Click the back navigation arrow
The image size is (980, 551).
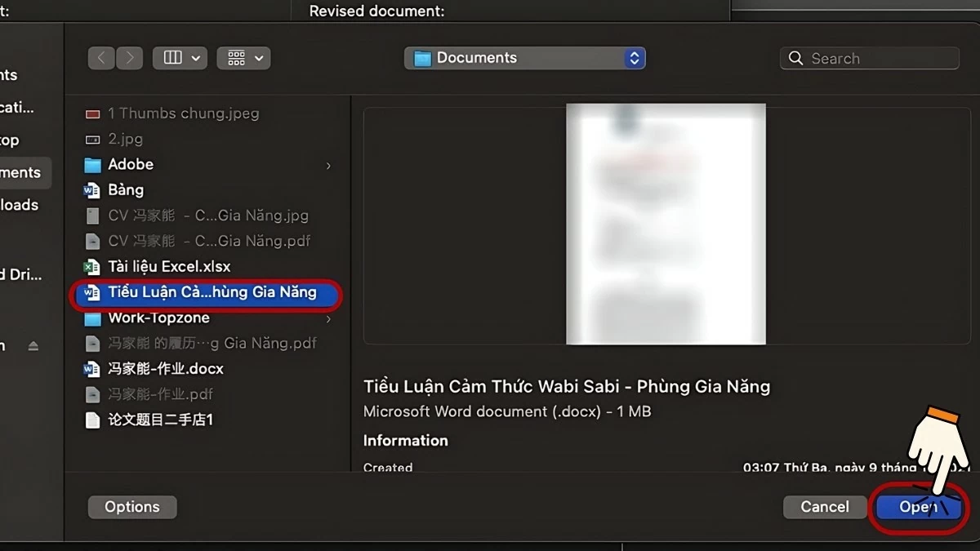click(x=100, y=57)
